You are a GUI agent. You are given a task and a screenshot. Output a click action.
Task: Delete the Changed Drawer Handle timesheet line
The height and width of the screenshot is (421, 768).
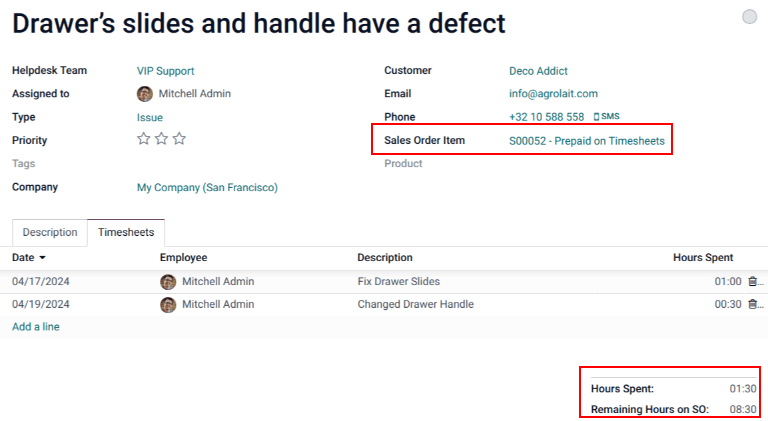tap(752, 305)
